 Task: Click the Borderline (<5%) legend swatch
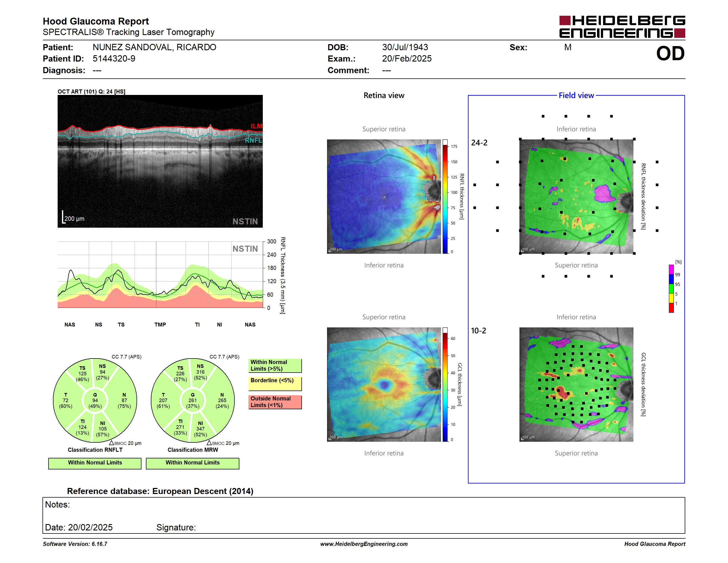pyautogui.click(x=275, y=384)
